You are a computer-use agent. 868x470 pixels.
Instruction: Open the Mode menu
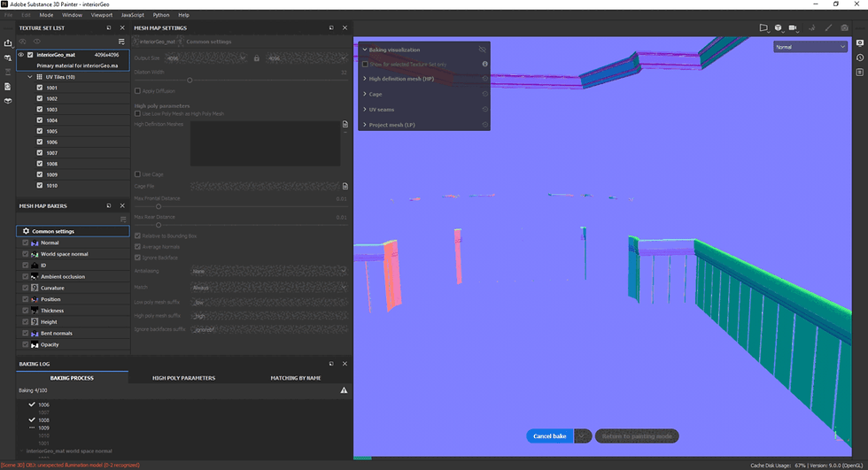pyautogui.click(x=46, y=15)
